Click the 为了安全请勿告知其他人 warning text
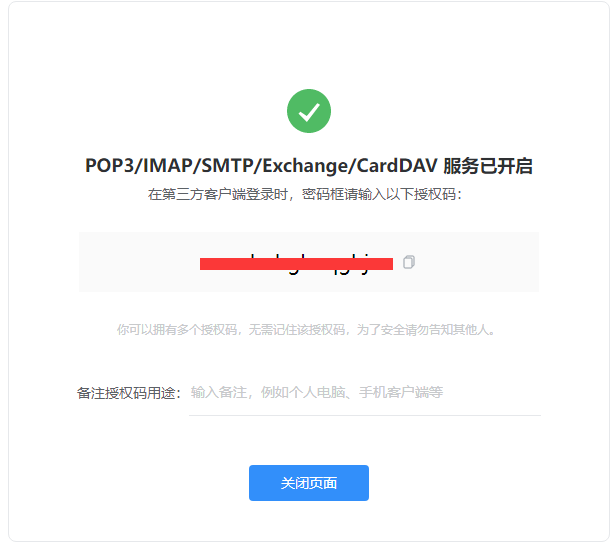This screenshot has height=547, width=613. [423, 330]
